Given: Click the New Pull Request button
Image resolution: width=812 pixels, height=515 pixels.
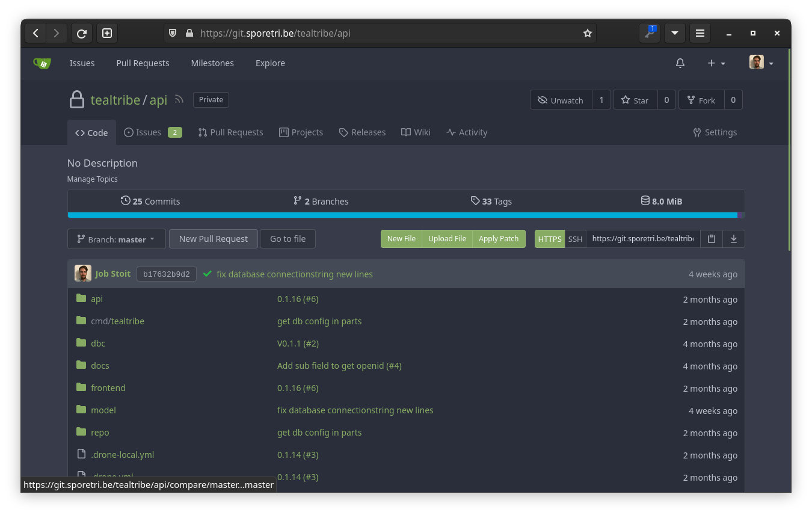Looking at the screenshot, I should pos(213,239).
